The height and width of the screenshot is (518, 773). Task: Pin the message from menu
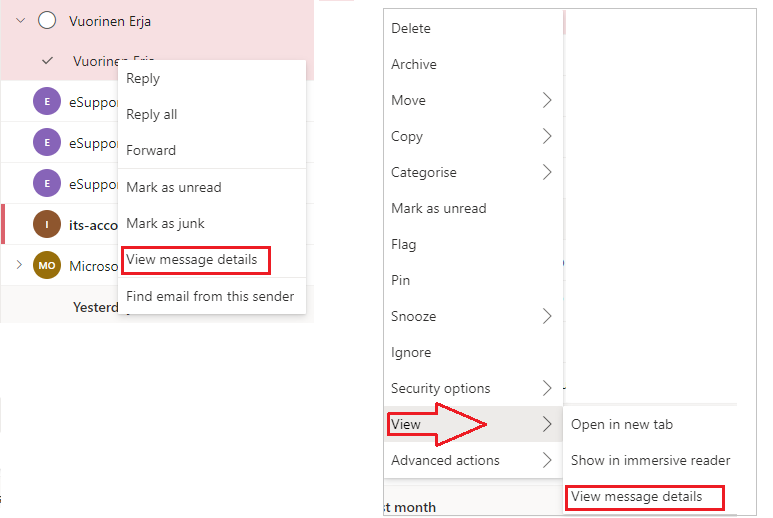(x=401, y=280)
